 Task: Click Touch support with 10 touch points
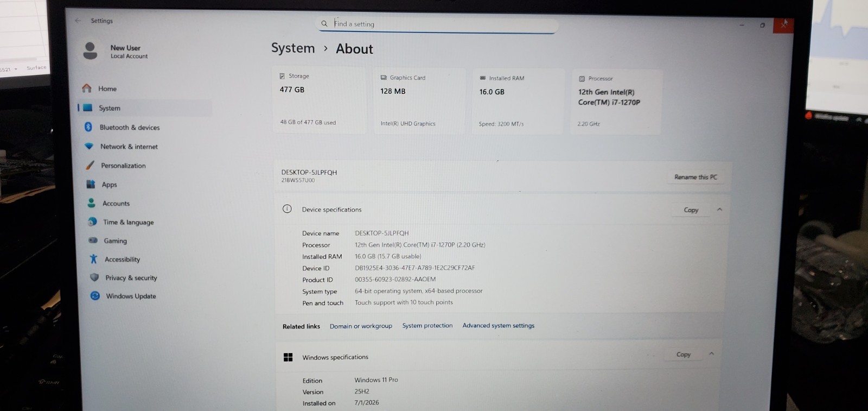point(404,302)
